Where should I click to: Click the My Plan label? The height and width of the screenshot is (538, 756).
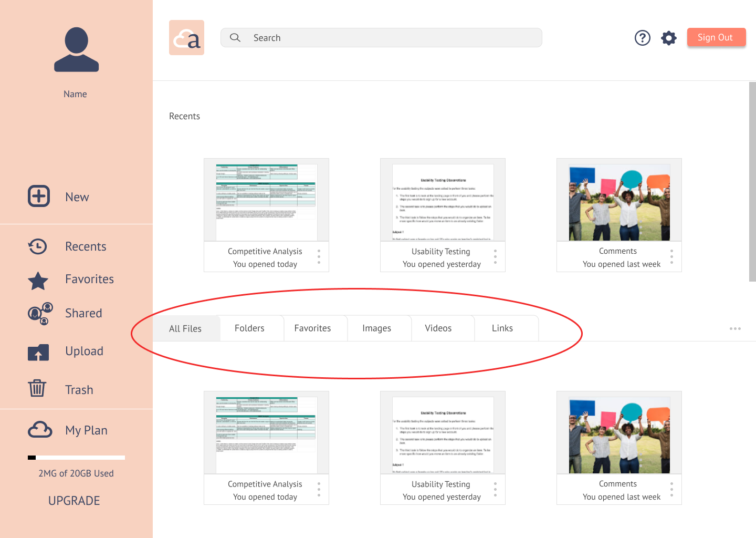click(86, 430)
